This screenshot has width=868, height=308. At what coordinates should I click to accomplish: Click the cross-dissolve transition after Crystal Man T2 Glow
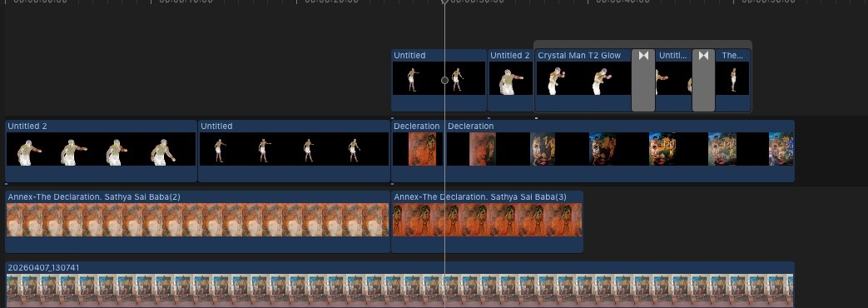tap(643, 80)
